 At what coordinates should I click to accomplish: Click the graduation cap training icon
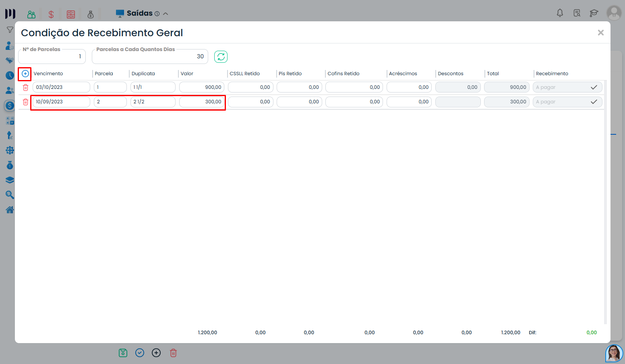[594, 13]
